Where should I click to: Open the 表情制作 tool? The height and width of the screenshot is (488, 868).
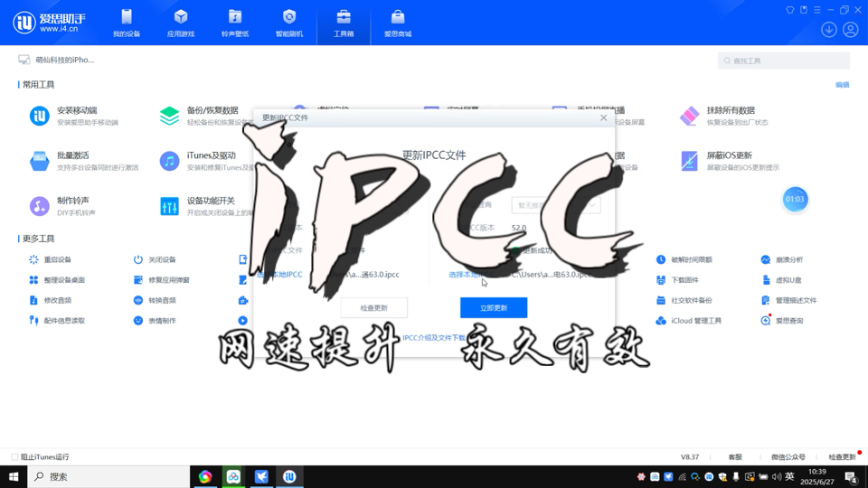pyautogui.click(x=155, y=320)
